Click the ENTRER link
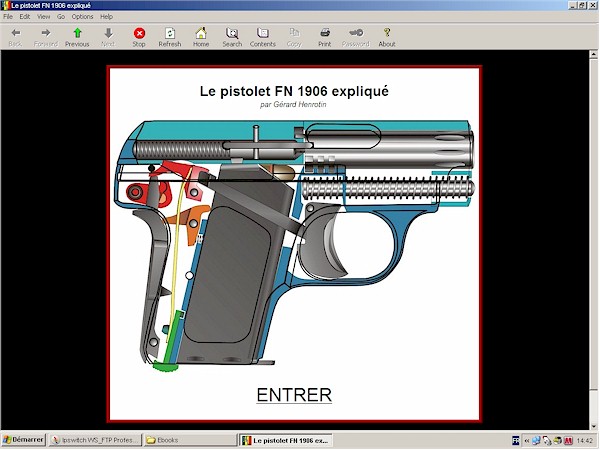Screen dimensions: 600x450 294,395
